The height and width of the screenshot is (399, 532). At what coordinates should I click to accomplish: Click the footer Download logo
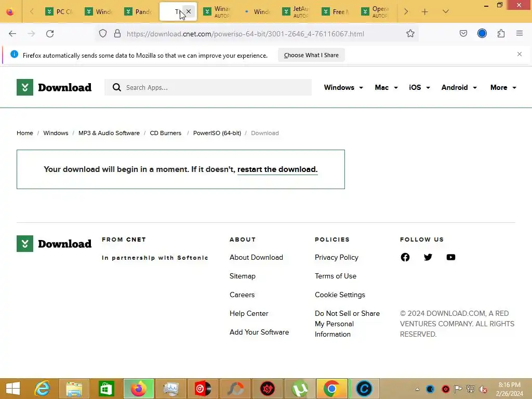point(54,244)
